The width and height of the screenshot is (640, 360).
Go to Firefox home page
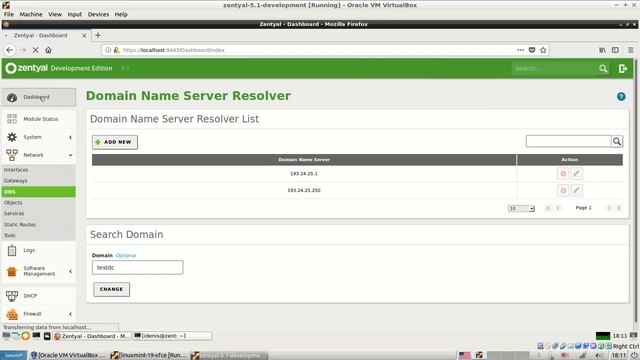pyautogui.click(x=48, y=50)
